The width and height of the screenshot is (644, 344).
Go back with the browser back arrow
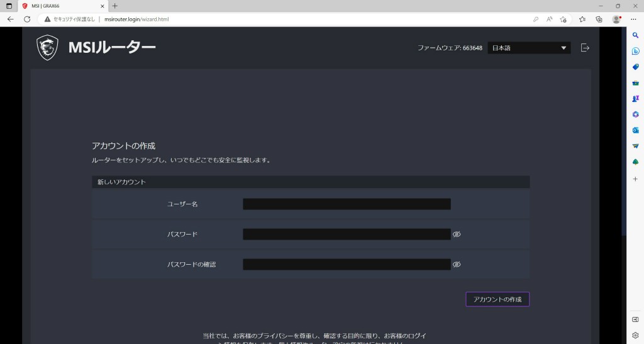point(11,19)
